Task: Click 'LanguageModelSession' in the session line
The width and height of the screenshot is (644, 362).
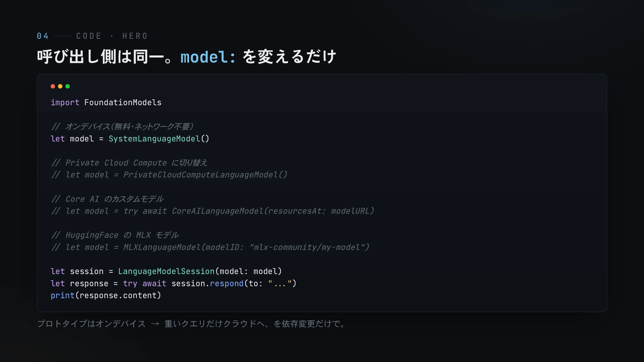Action: (x=166, y=271)
